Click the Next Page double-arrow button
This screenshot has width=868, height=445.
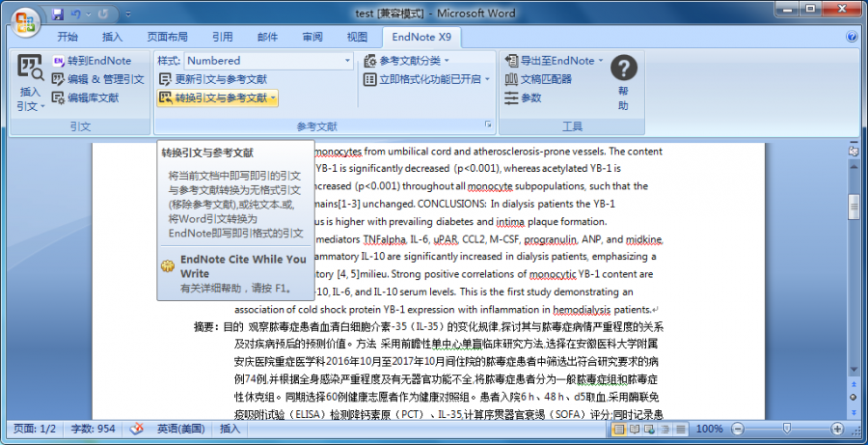[x=854, y=410]
